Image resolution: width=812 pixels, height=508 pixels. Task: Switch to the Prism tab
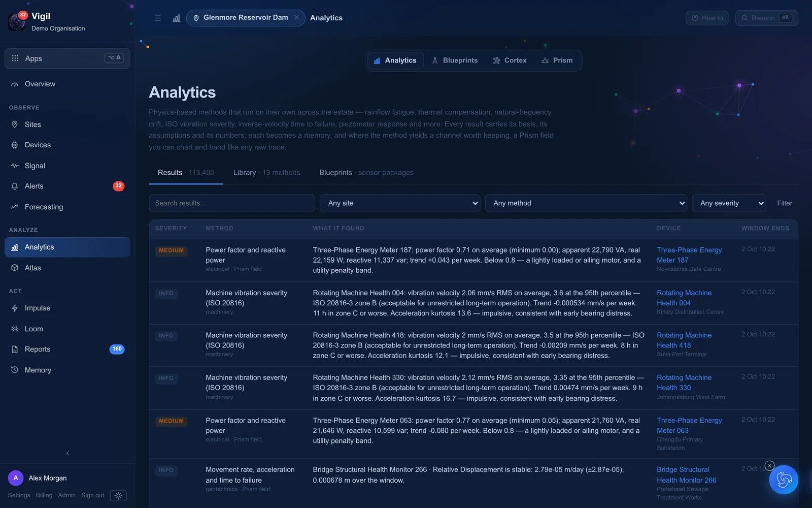click(x=557, y=60)
